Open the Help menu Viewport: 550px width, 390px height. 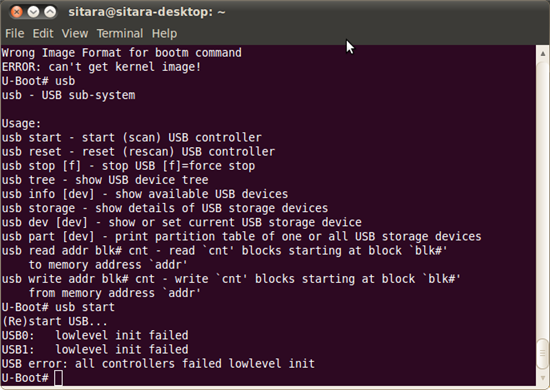[x=164, y=34]
